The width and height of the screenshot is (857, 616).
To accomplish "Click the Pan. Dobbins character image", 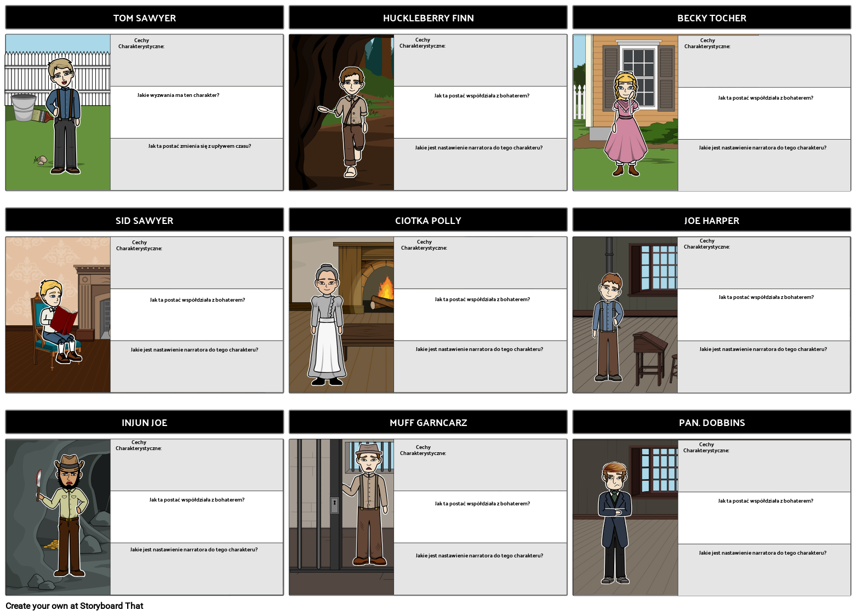I will coord(625,517).
